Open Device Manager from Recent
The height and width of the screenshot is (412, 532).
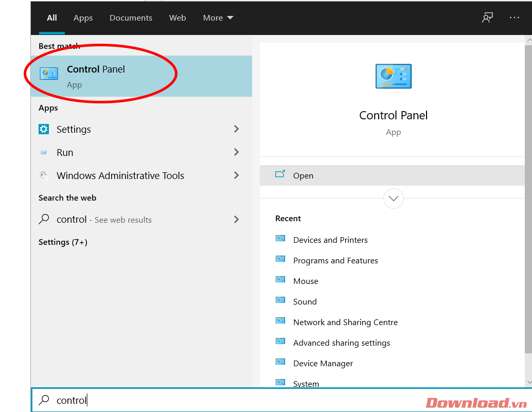point(323,363)
